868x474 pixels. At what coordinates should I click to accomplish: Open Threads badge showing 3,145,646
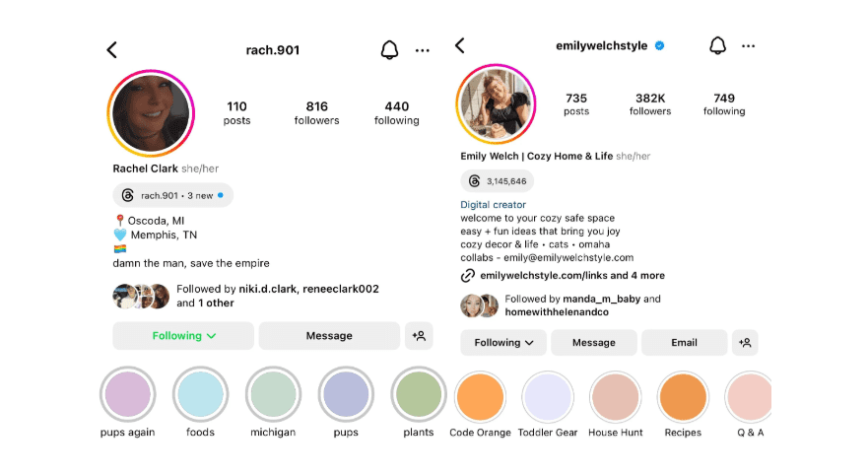pyautogui.click(x=498, y=181)
